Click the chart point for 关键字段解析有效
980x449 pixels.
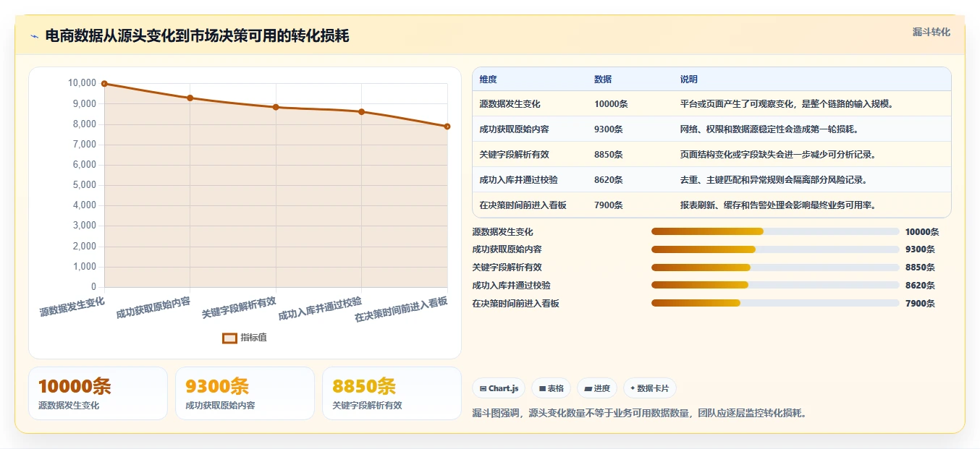(276, 107)
